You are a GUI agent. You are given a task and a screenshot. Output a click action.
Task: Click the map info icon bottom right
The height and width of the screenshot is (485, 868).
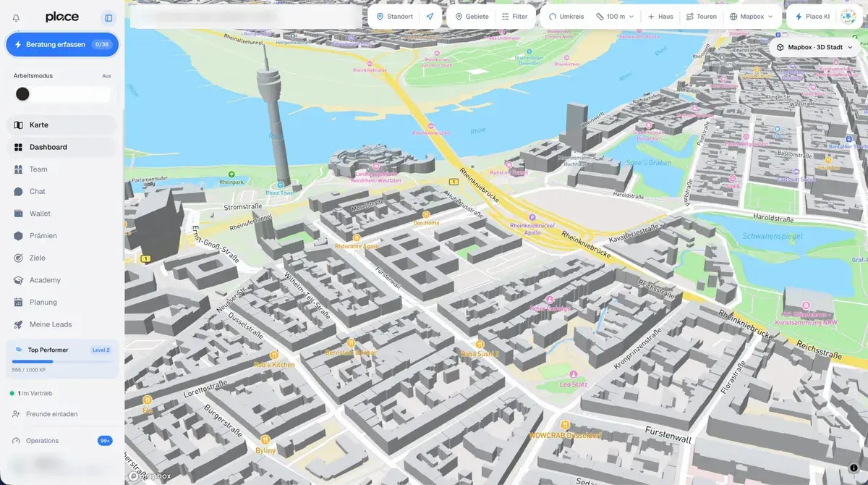pos(854,468)
